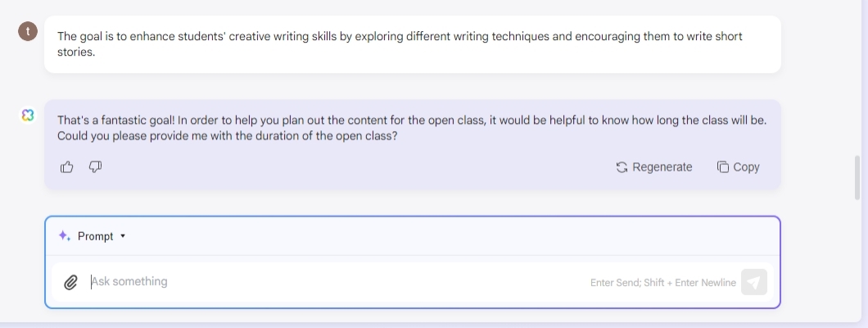Click the overlapping squares Copy icon
The height and width of the screenshot is (328, 868).
[x=722, y=167]
